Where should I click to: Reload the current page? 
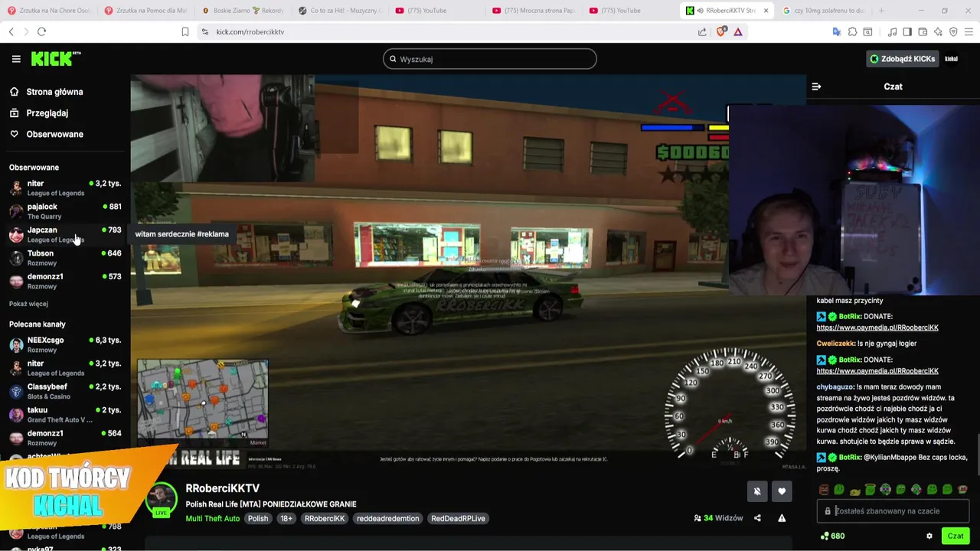(x=41, y=31)
